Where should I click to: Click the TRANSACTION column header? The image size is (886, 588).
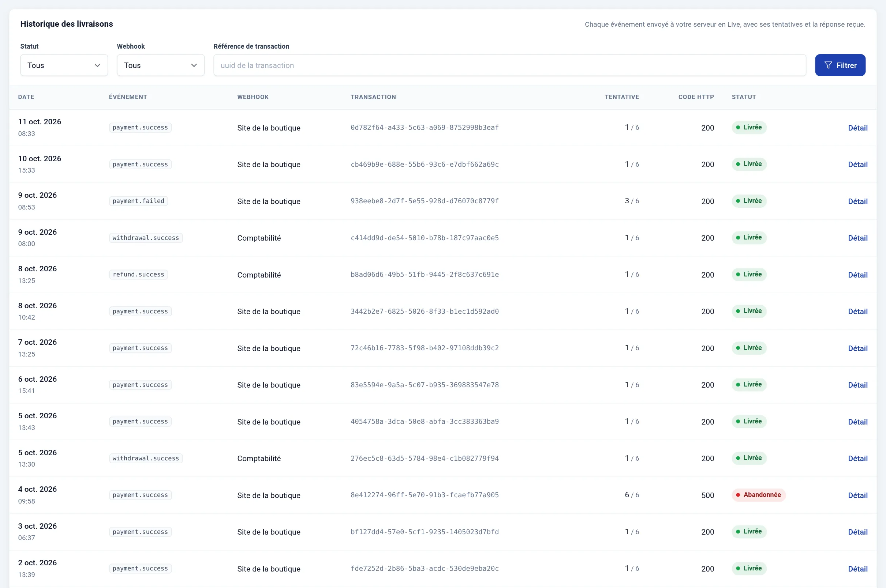click(x=373, y=97)
